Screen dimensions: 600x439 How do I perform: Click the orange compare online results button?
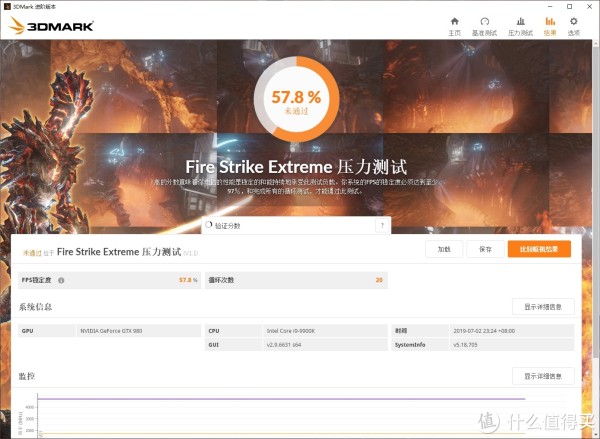[539, 249]
